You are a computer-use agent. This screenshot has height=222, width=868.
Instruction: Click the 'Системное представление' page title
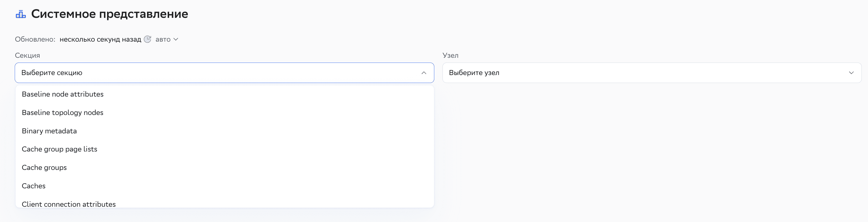(x=110, y=14)
